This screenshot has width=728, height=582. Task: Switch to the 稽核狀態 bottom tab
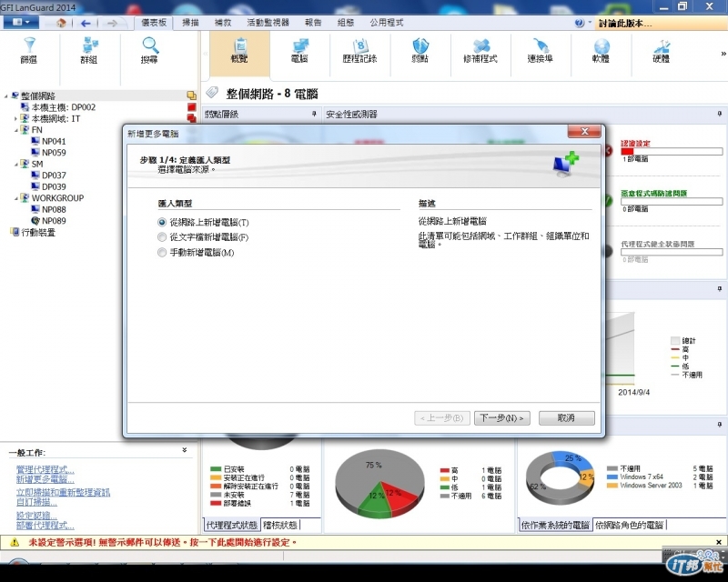[280, 525]
